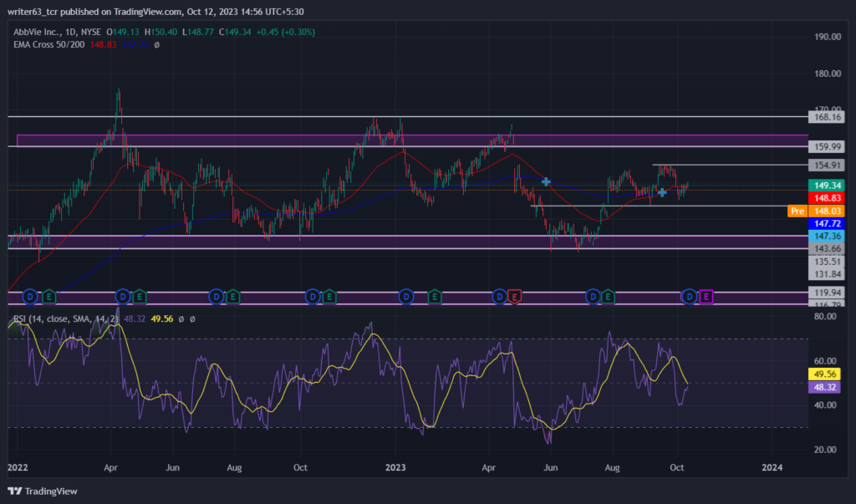The width and height of the screenshot is (856, 504).
Task: Click the 2022 label on time axis
Action: point(18,468)
